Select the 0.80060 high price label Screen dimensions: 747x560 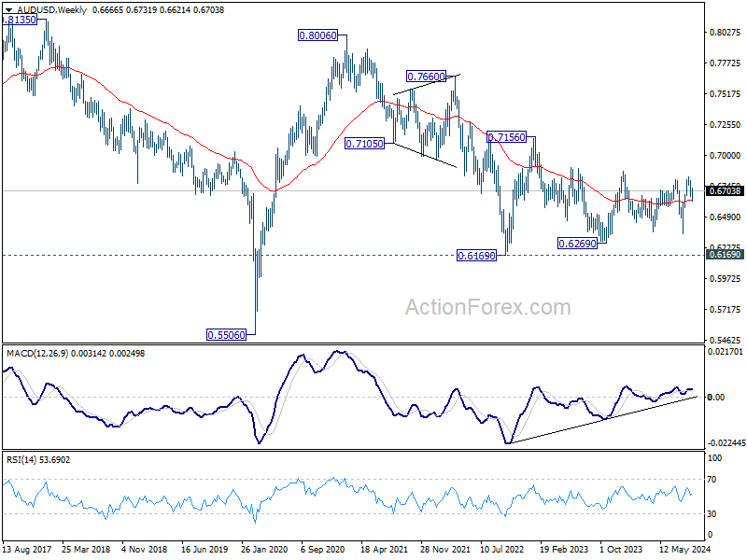317,35
